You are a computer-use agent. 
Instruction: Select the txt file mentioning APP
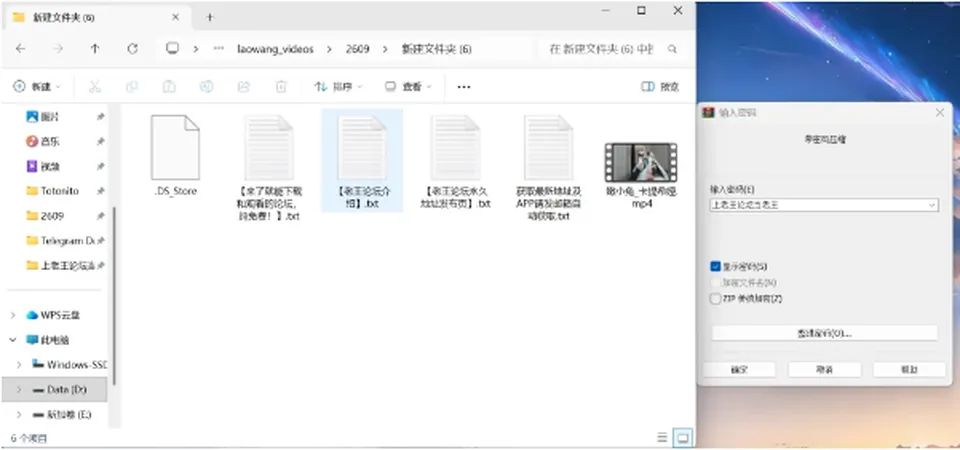(x=549, y=168)
